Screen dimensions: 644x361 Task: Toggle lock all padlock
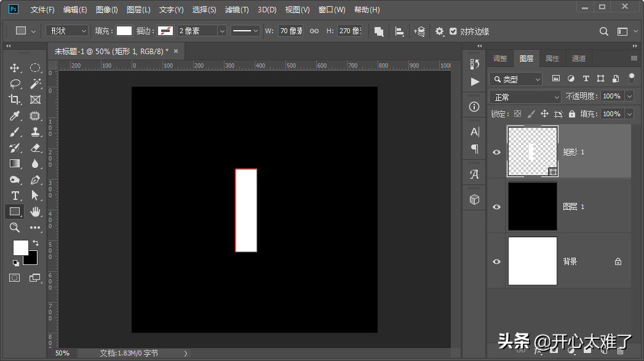(571, 114)
